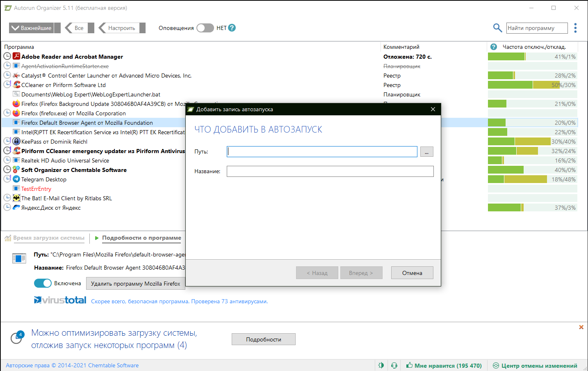Select the Realtek HD Audio Universal Service row
The image size is (588, 371).
[65, 160]
